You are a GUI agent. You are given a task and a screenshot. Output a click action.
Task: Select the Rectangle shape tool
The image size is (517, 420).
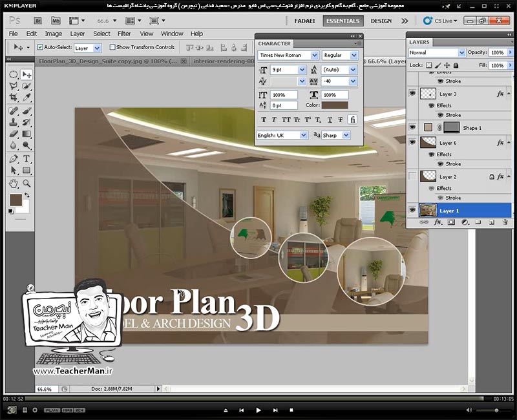(x=26, y=170)
